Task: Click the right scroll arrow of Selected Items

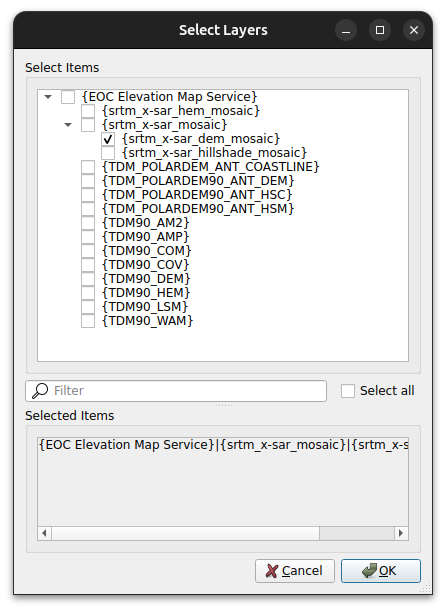Action: point(401,533)
